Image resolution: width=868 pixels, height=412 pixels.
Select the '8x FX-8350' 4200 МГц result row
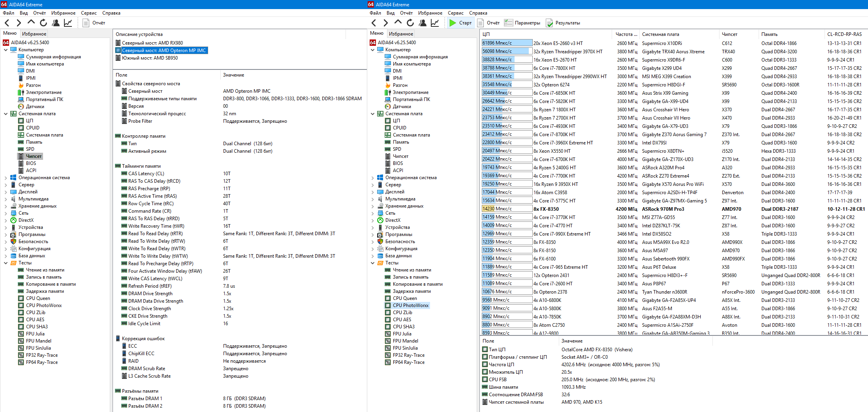[673, 209]
